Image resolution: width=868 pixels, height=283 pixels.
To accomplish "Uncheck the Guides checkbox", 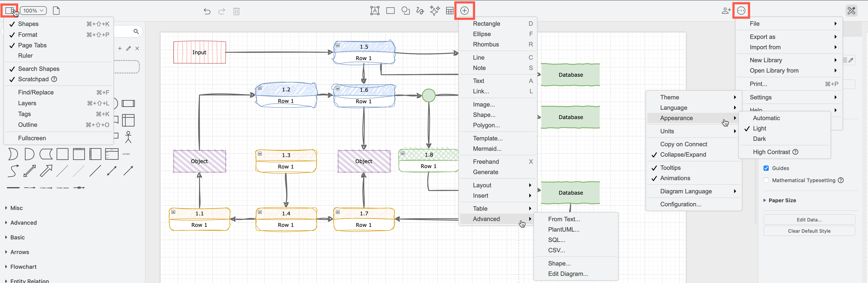I will click(x=766, y=168).
